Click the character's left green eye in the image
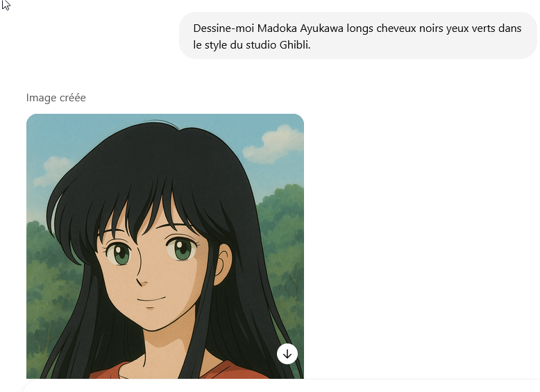Viewport: 540px width, 392px height. 118,253
